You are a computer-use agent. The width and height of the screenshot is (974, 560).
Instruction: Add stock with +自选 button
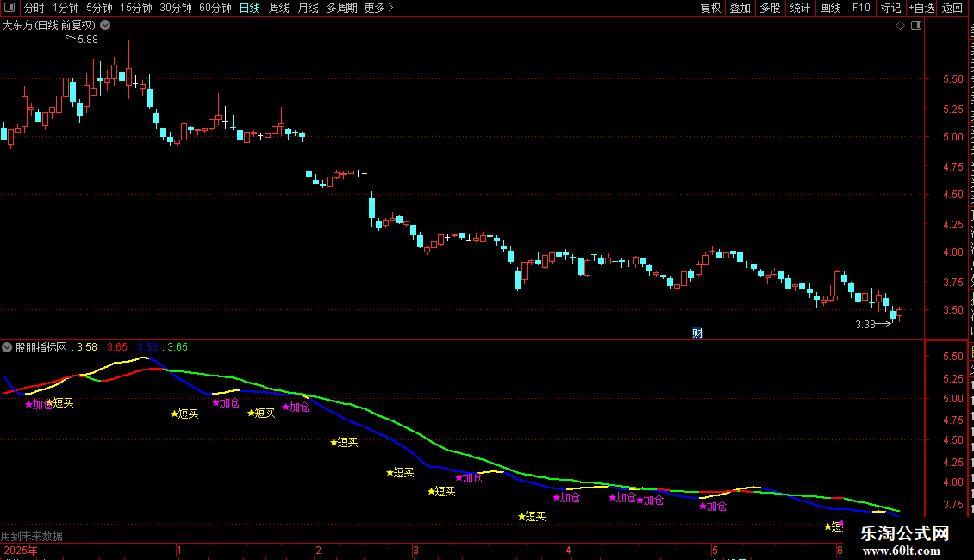pos(921,8)
